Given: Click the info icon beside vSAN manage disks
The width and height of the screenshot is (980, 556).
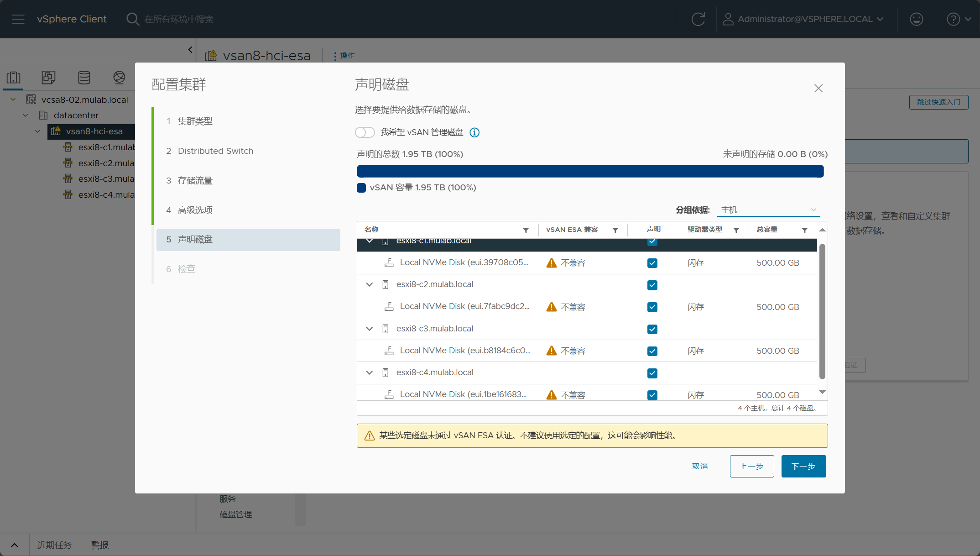Looking at the screenshot, I should tap(474, 132).
